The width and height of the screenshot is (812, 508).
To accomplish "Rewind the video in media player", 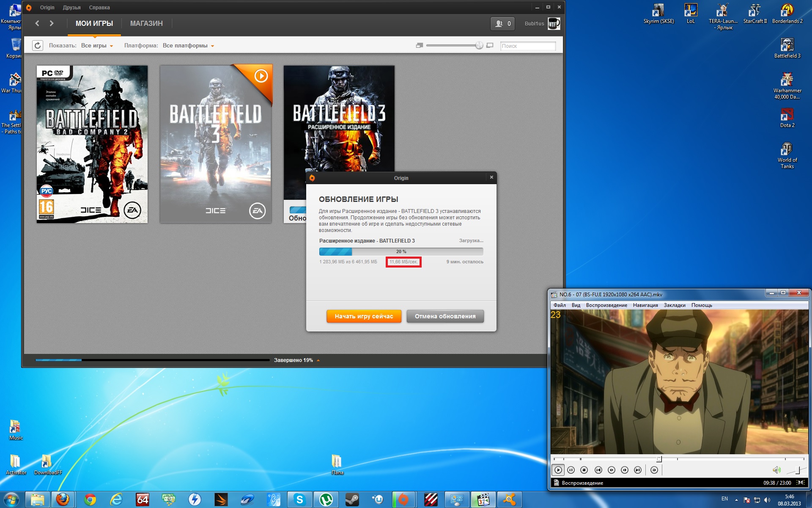I will [612, 470].
